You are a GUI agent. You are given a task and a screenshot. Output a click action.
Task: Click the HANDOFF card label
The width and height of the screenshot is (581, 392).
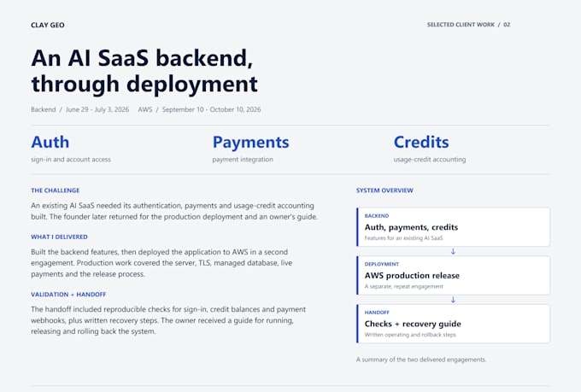click(377, 313)
